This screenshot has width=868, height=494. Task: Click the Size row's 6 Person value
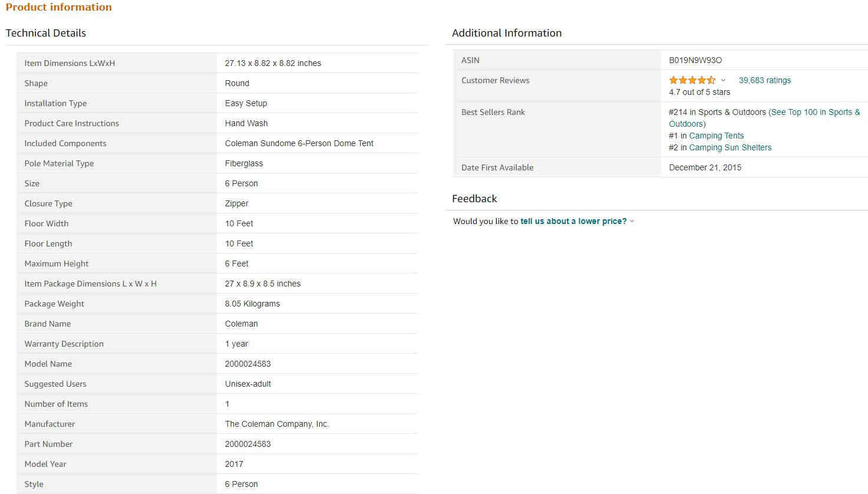[241, 183]
